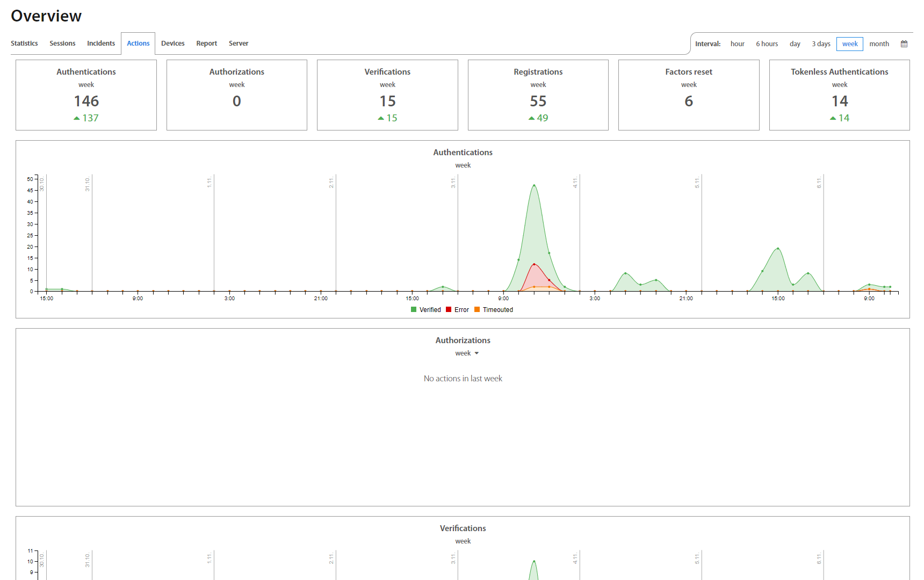Click the green up arrow under Tokenless Authentications
The height and width of the screenshot is (580, 924).
(x=833, y=118)
